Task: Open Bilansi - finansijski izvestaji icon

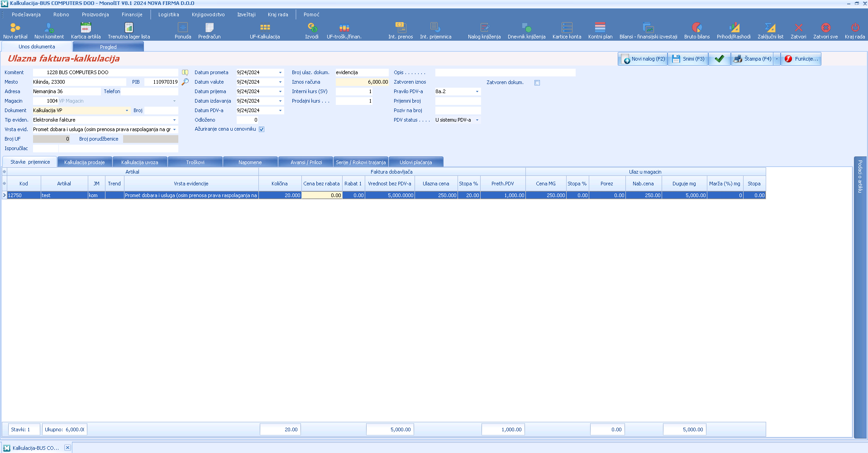Action: coord(649,31)
